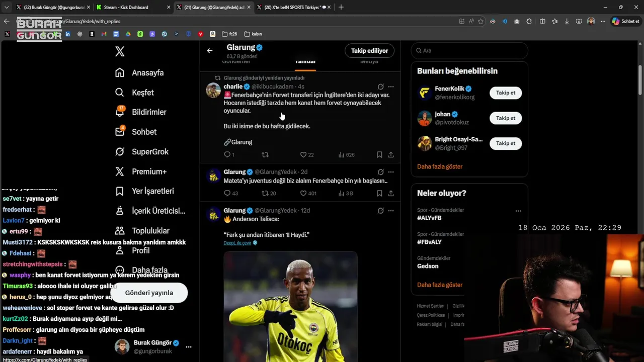The width and height of the screenshot is (644, 362).
Task: Open LinkedIn bookmark
Action: click(x=67, y=34)
